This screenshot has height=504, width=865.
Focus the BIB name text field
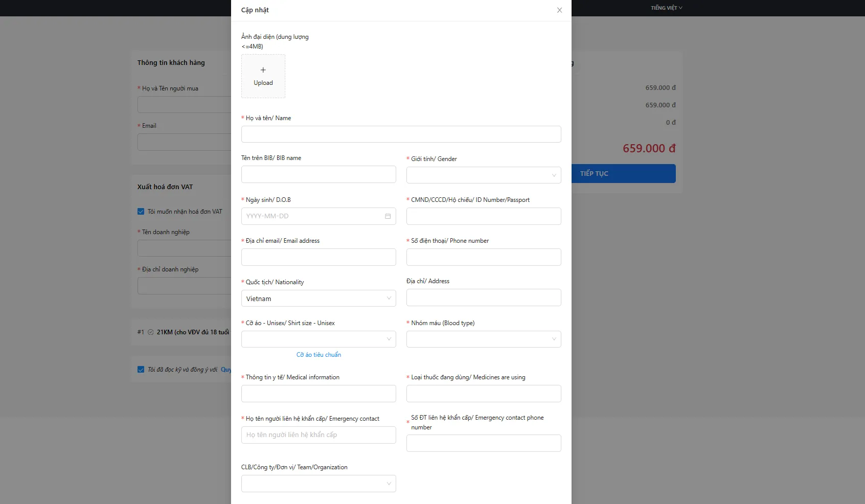pyautogui.click(x=318, y=174)
